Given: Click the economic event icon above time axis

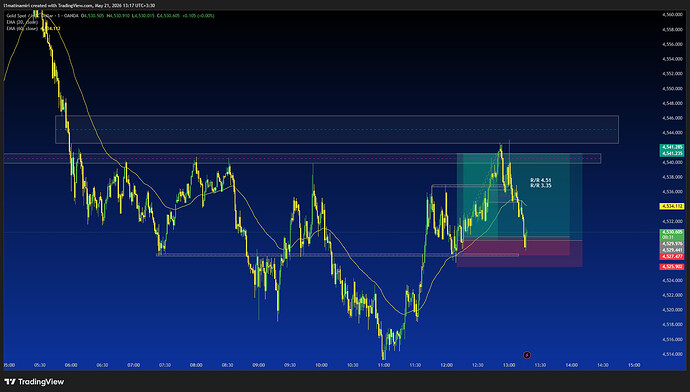Looking at the screenshot, I should (527, 355).
